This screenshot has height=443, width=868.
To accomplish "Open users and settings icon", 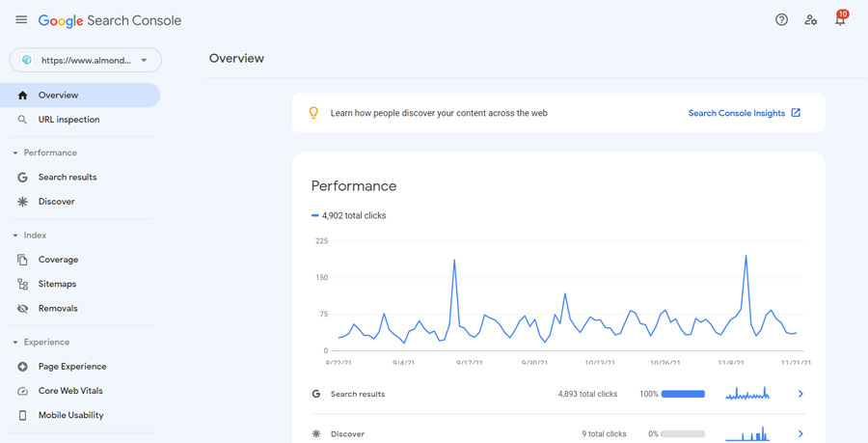I will pyautogui.click(x=811, y=20).
